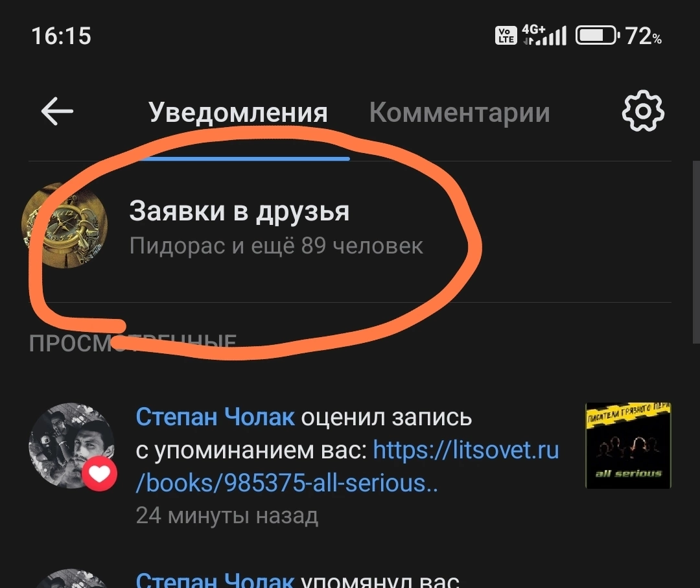Tap the 24 минуты назад timestamp
Viewport: 700px width, 588px height.
tap(227, 515)
